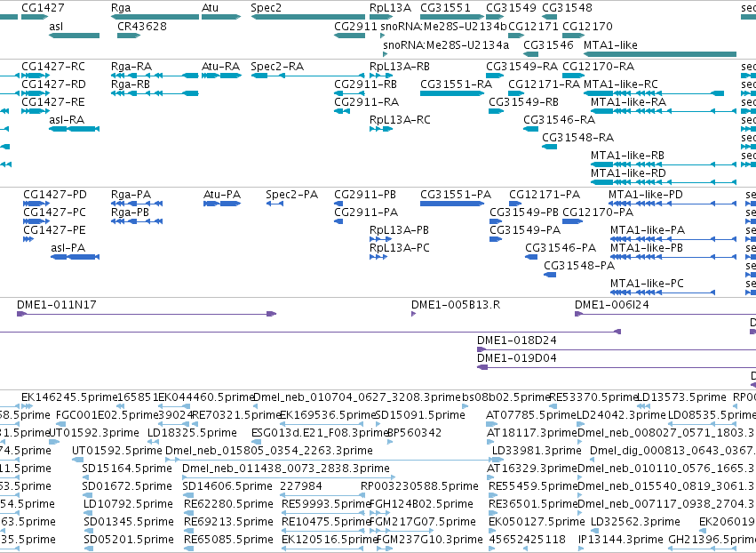
Task: Select EST LD18325.5prime label
Action: point(192,433)
